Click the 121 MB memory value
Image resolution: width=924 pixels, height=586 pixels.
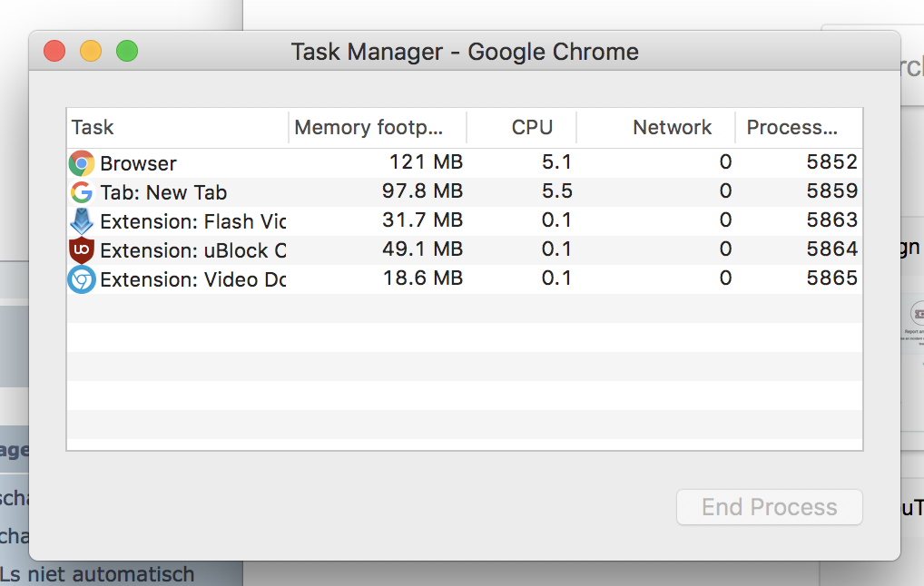[426, 162]
